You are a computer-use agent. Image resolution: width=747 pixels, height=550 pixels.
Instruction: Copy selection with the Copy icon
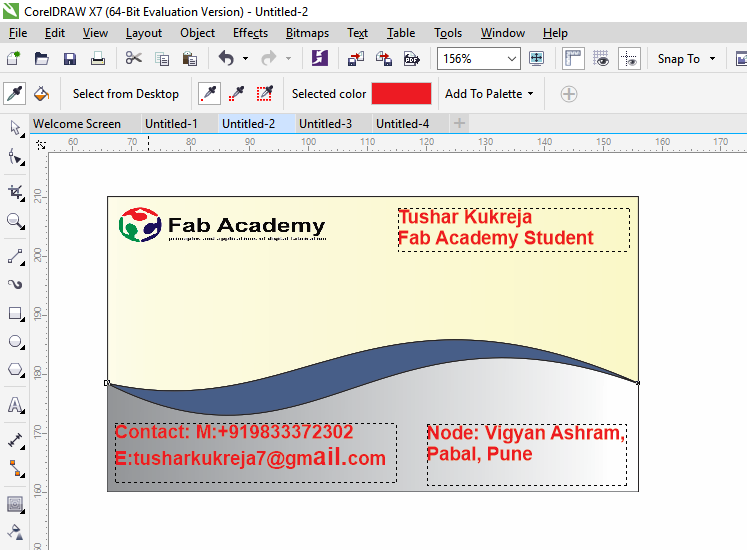pos(162,59)
